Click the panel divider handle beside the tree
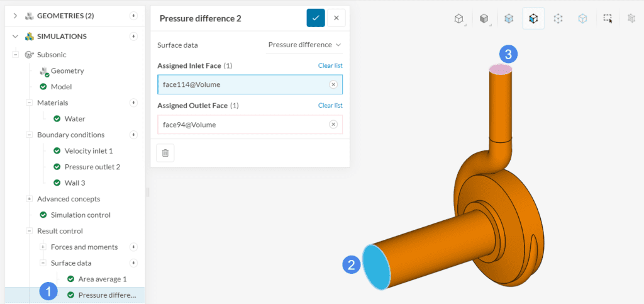 coord(148,192)
